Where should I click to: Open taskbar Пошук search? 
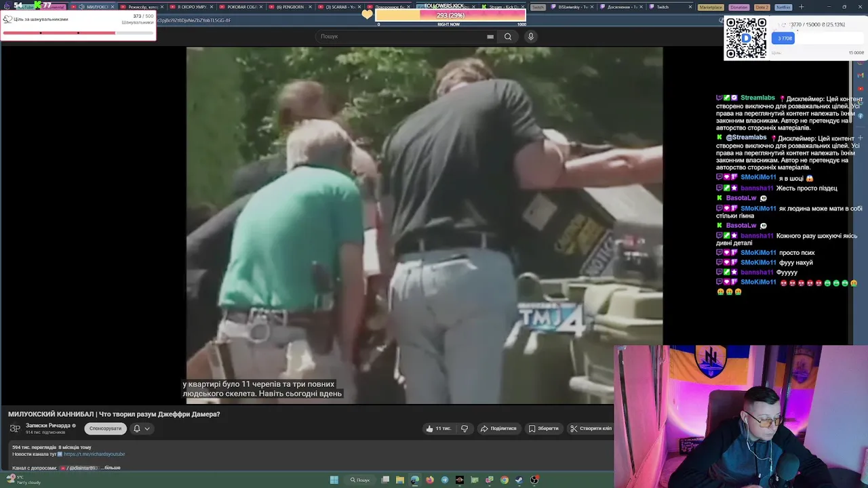click(361, 480)
